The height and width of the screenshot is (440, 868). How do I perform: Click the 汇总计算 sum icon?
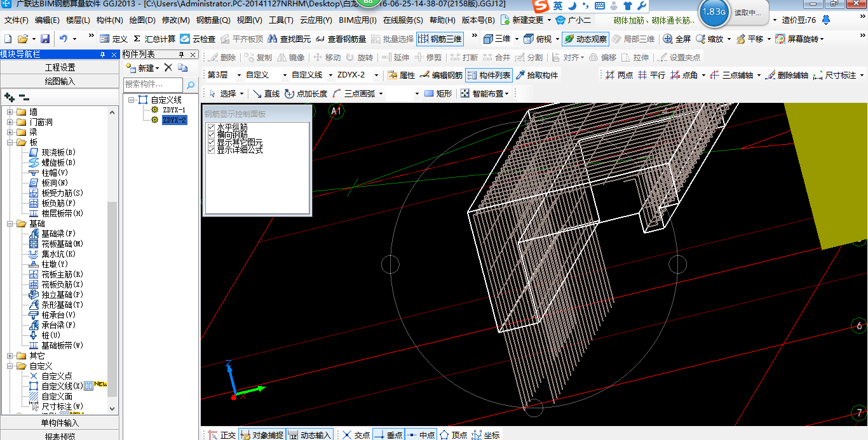(136, 39)
